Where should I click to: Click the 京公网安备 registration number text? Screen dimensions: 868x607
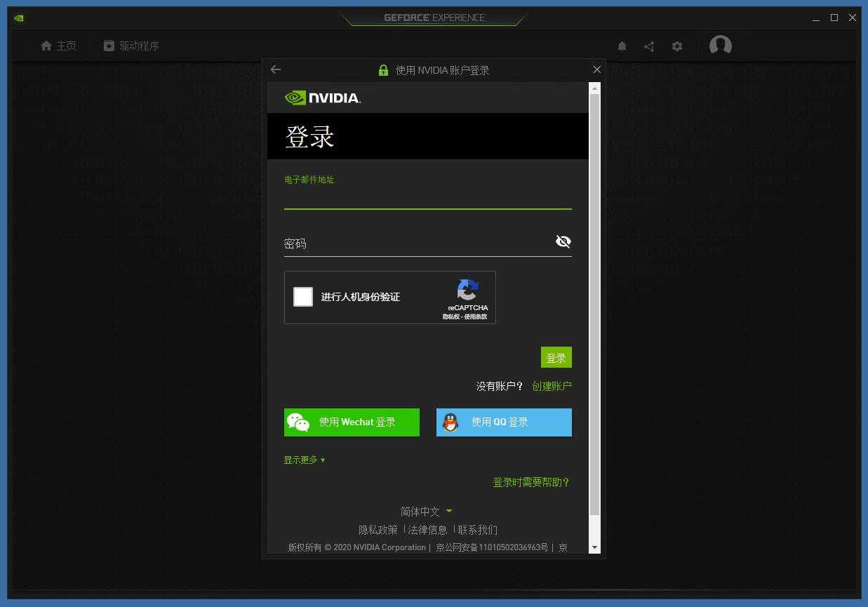pyautogui.click(x=492, y=547)
